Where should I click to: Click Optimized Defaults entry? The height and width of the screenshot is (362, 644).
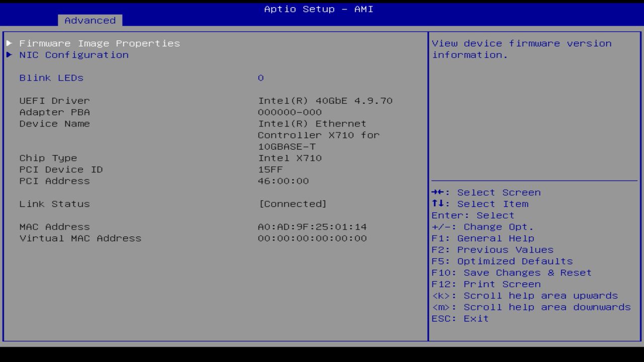pos(502,261)
